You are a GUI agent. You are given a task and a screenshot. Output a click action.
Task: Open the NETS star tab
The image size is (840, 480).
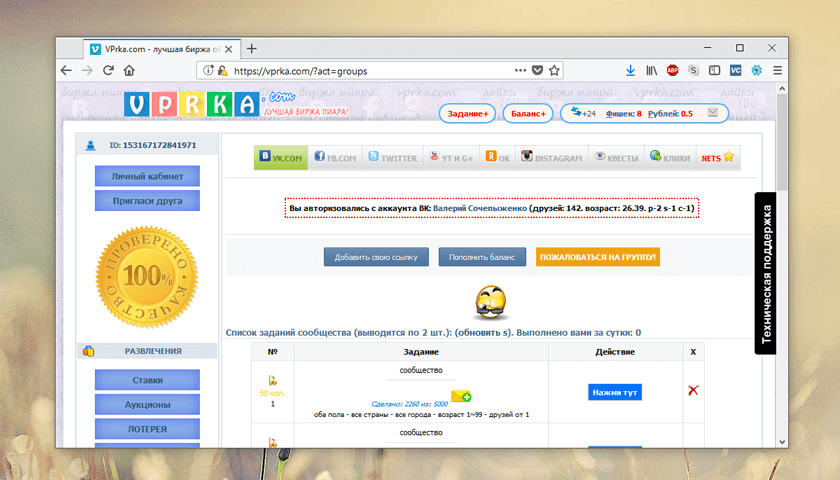[x=718, y=158]
